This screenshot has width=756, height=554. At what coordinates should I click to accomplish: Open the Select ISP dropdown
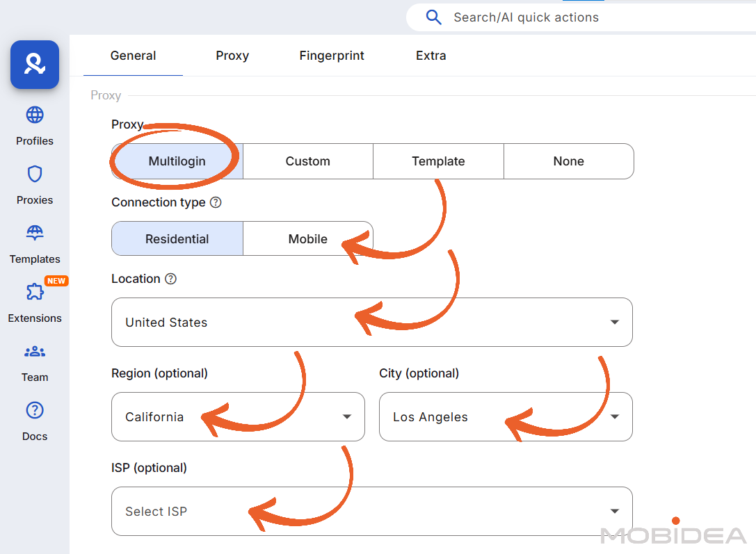point(371,512)
